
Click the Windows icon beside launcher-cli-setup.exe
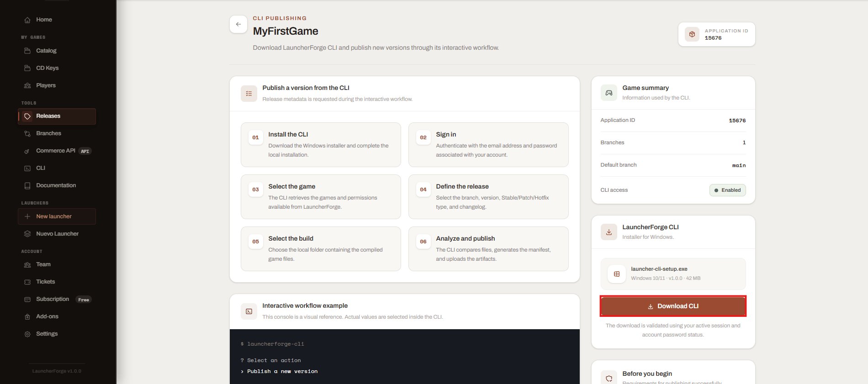pyautogui.click(x=617, y=274)
